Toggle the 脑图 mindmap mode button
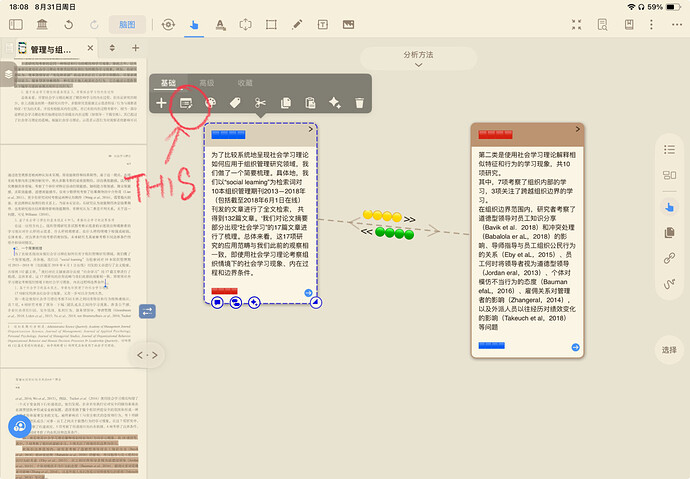This screenshot has height=479, width=690. click(x=125, y=23)
